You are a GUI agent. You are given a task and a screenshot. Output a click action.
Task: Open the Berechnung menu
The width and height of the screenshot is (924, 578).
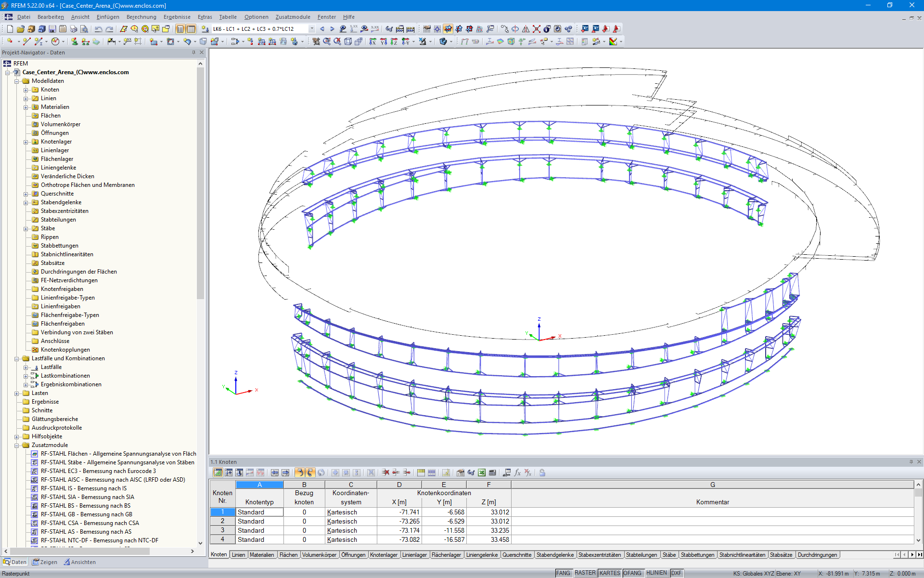[141, 17]
